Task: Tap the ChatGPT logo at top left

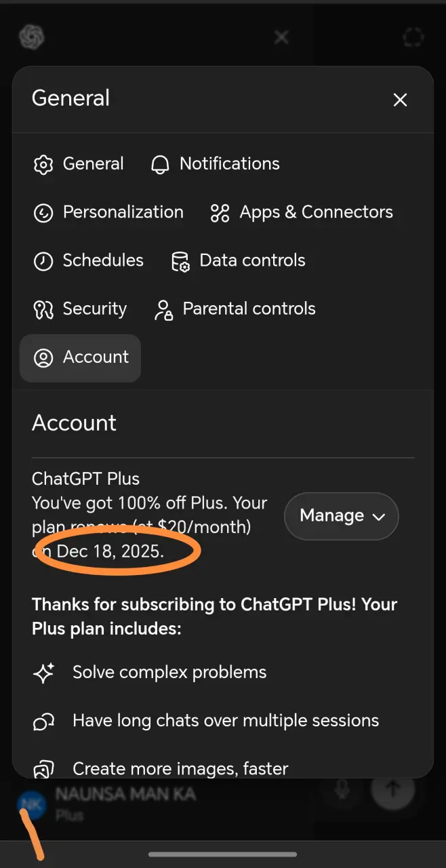Action: (x=31, y=37)
